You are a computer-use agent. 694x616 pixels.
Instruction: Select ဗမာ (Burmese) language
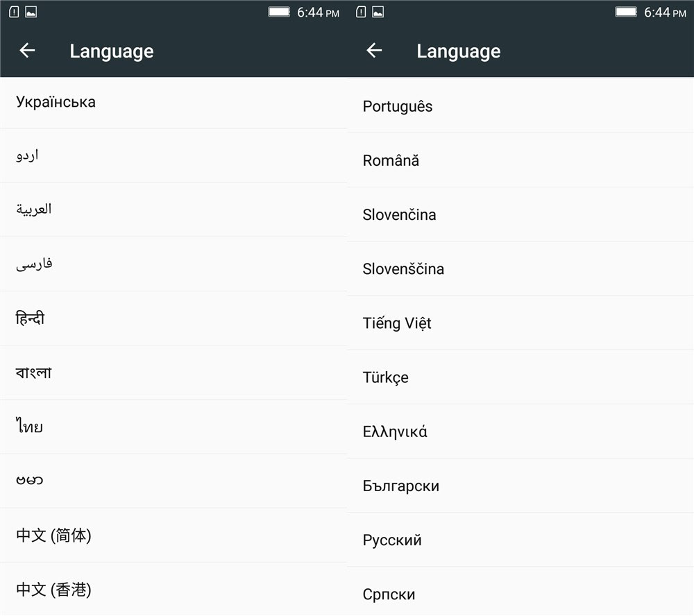173,481
